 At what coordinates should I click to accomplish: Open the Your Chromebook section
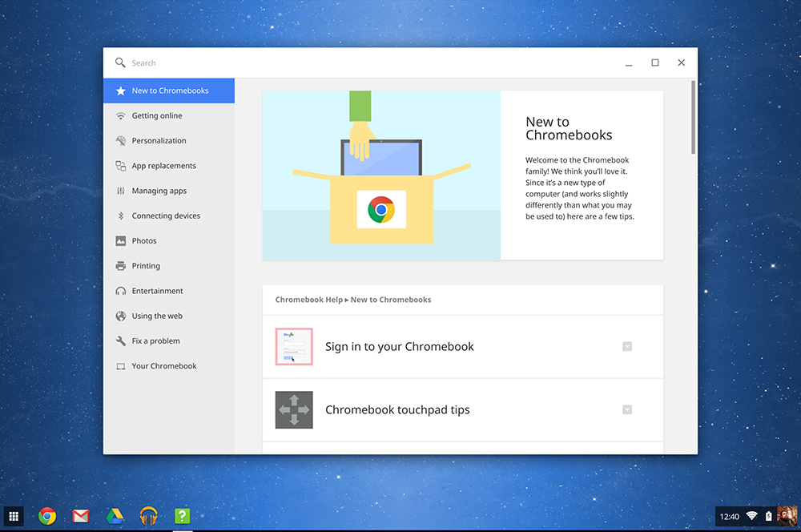tap(169, 366)
